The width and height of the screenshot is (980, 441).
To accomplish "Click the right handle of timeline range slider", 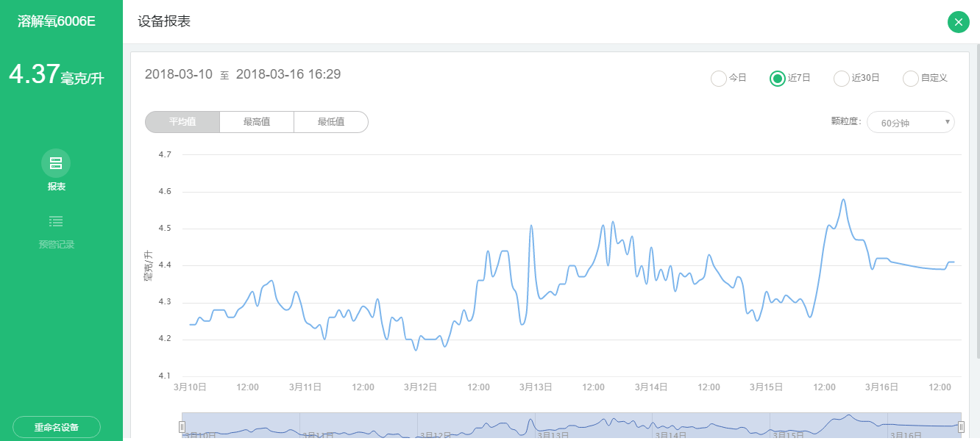I will (961, 426).
